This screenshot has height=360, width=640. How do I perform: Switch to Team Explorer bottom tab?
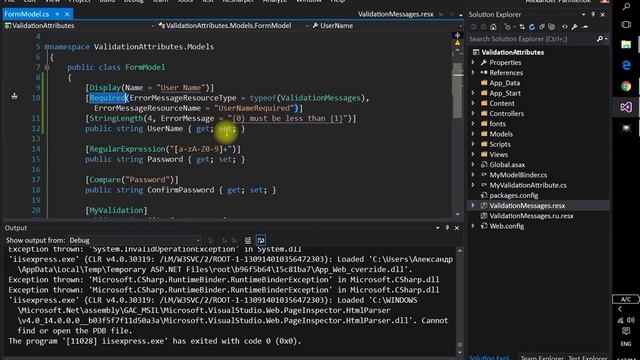pyautogui.click(x=542, y=358)
